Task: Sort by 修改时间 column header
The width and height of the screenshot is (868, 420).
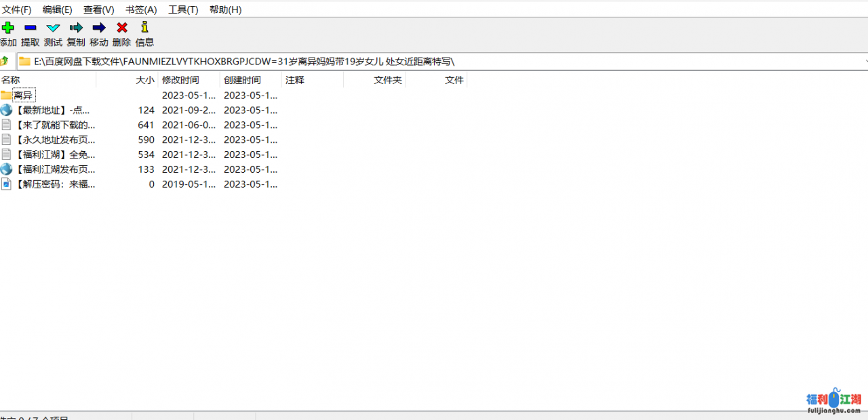Action: [x=180, y=80]
